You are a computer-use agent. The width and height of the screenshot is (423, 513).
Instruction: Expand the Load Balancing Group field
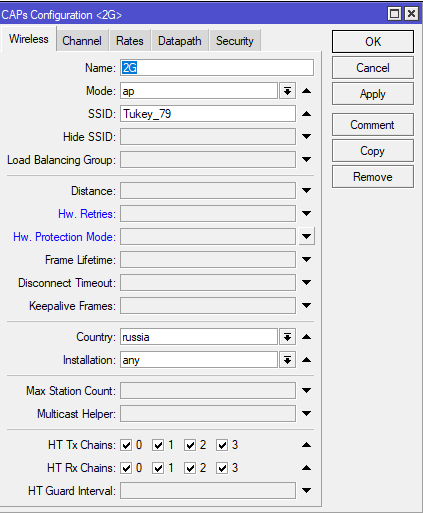306,159
